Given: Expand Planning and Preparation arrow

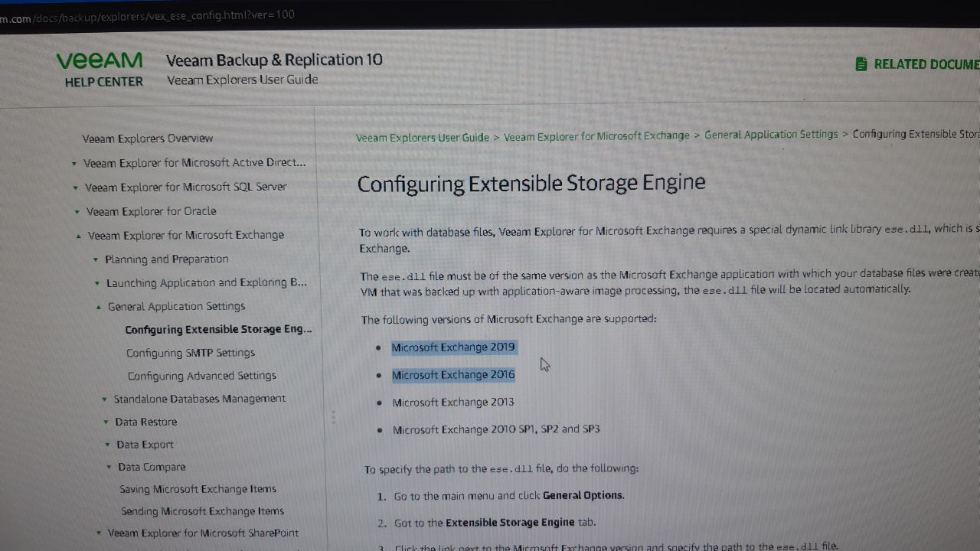Looking at the screenshot, I should (96, 260).
